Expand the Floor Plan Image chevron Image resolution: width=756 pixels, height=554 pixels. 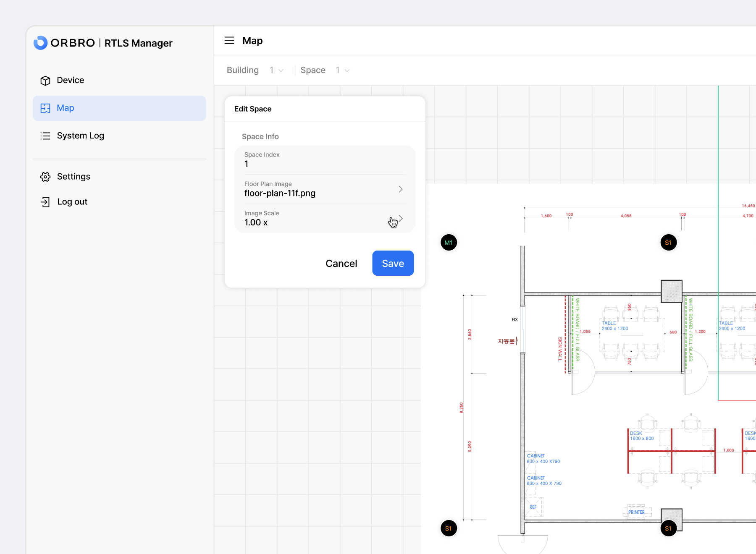tap(401, 189)
